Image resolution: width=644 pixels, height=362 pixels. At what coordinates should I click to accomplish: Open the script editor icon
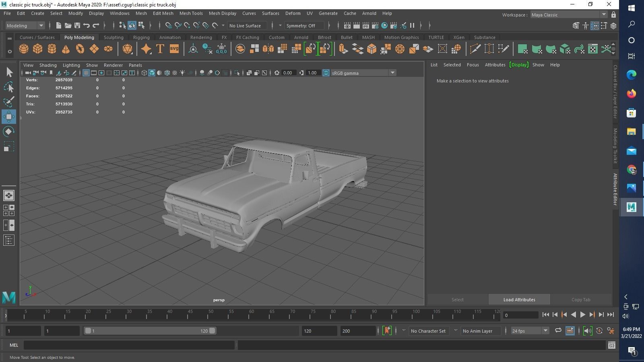pyautogui.click(x=612, y=345)
